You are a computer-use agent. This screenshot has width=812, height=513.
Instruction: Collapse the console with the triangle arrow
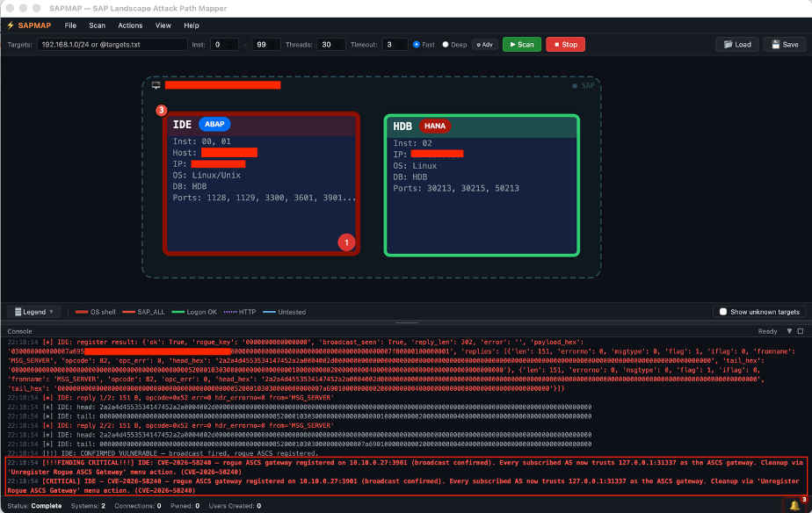click(x=789, y=331)
